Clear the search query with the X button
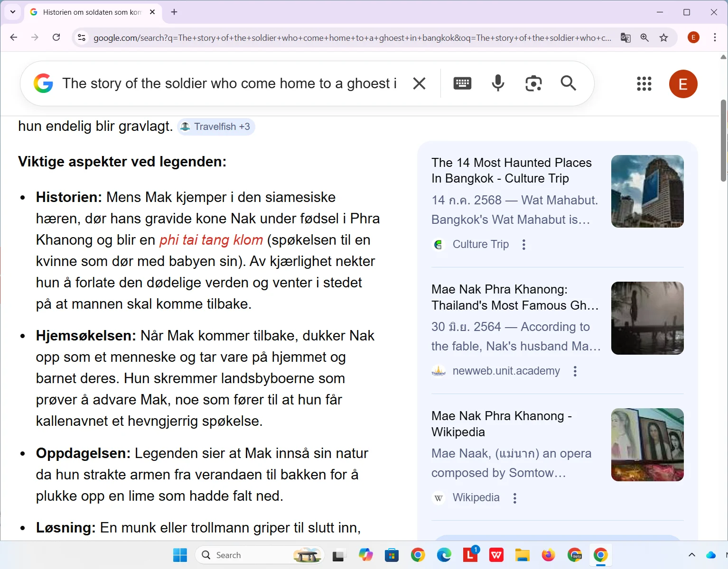The width and height of the screenshot is (728, 569). tap(419, 83)
